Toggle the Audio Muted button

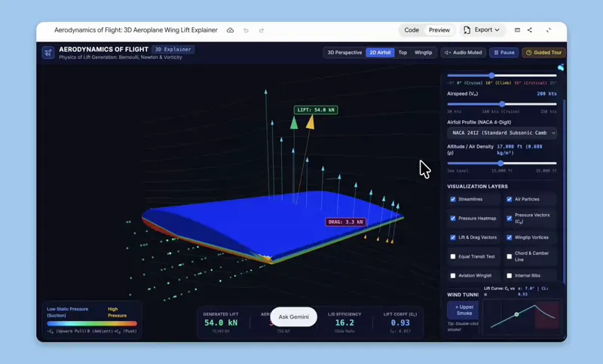coord(463,53)
